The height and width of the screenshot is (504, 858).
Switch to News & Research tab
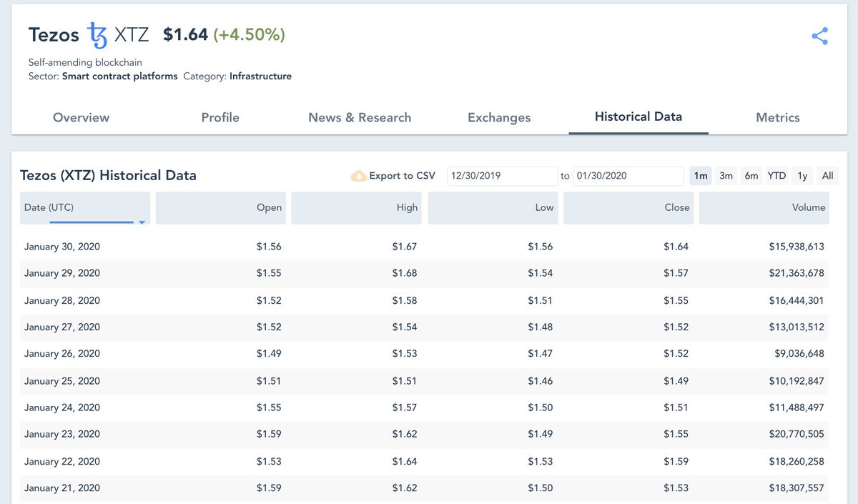point(360,117)
